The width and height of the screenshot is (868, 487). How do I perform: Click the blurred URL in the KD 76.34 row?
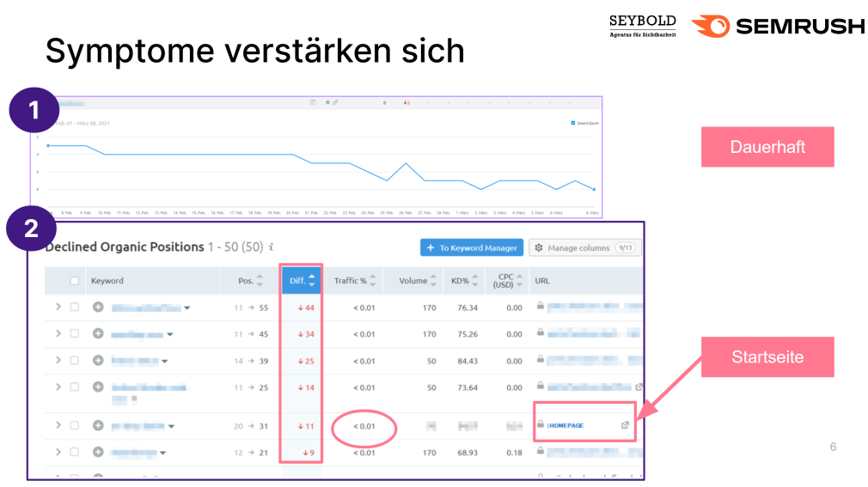(x=595, y=306)
